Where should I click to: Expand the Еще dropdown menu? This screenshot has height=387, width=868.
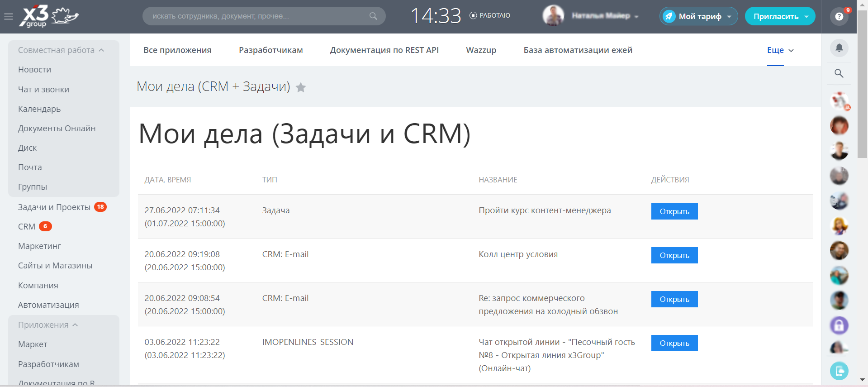point(780,50)
